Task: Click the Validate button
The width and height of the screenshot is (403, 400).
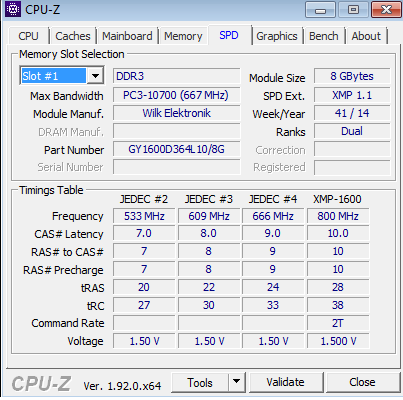Action: pos(285,382)
